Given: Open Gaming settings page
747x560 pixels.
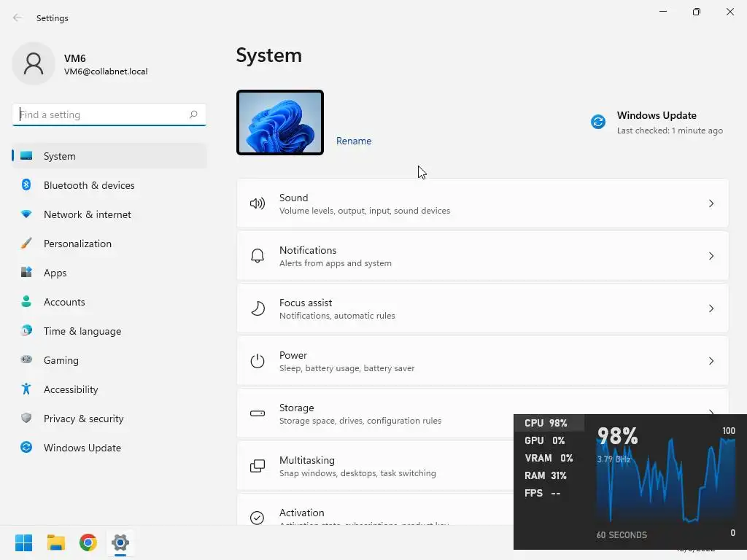Looking at the screenshot, I should (109, 360).
